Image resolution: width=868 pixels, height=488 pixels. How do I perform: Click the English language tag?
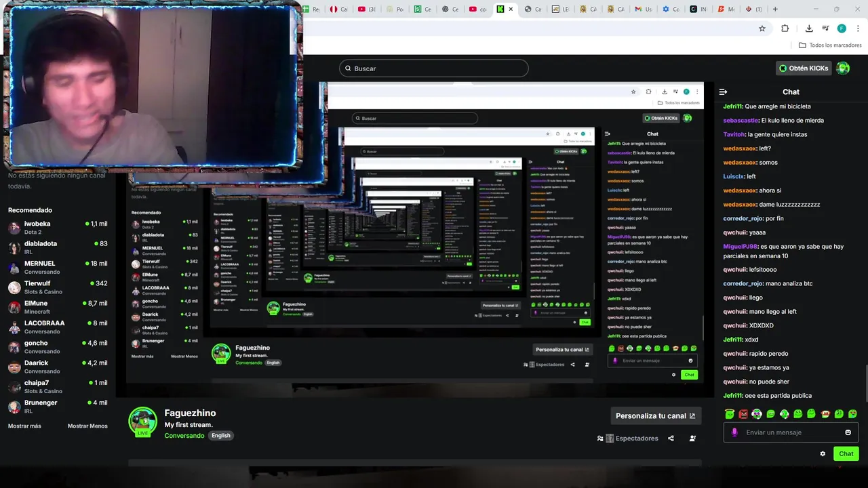pos(221,435)
